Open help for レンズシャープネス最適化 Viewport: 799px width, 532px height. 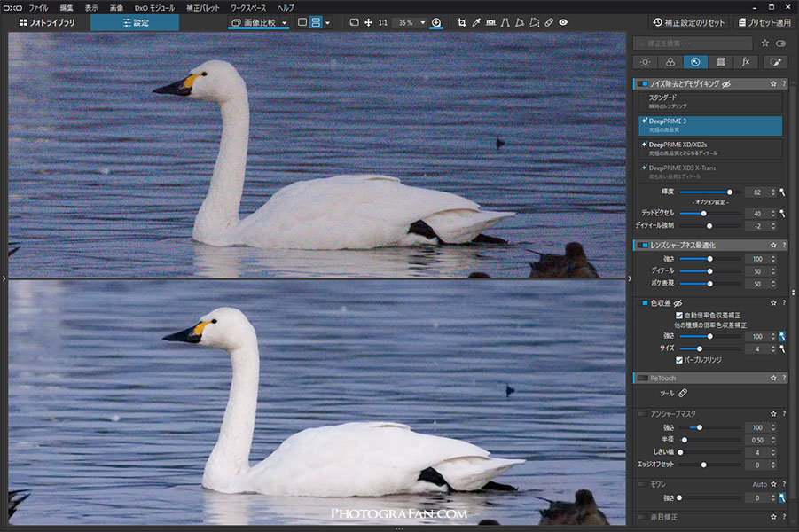[784, 245]
